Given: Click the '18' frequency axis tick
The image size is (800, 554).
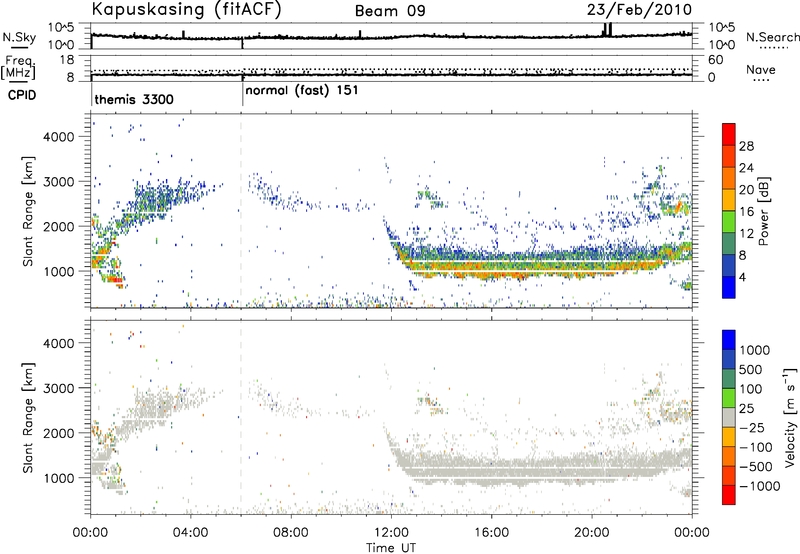Looking at the screenshot, I should 67,60.
